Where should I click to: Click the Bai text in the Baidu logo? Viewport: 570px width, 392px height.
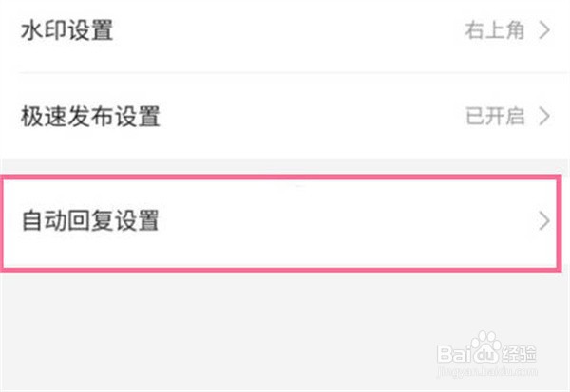[454, 353]
